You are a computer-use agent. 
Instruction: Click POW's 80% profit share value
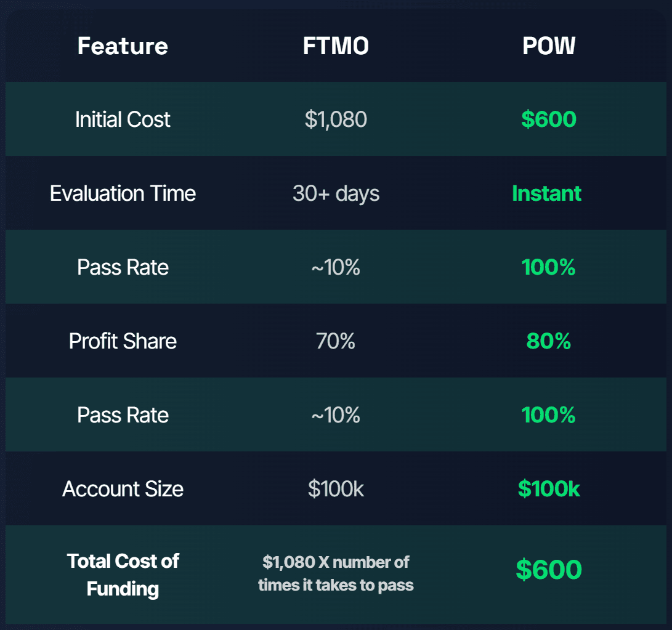pos(549,341)
